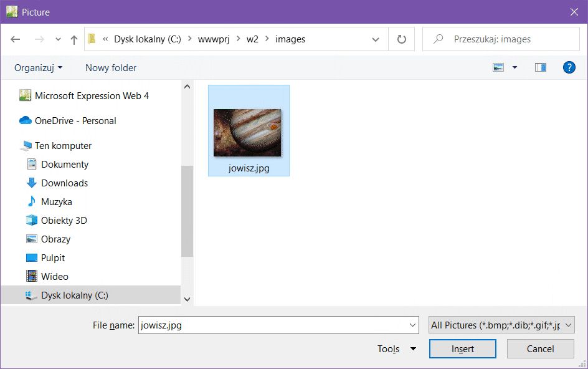Screen dimensions: 588x369
Task: Expand the recent locations dropdown arrow
Action: coord(58,39)
